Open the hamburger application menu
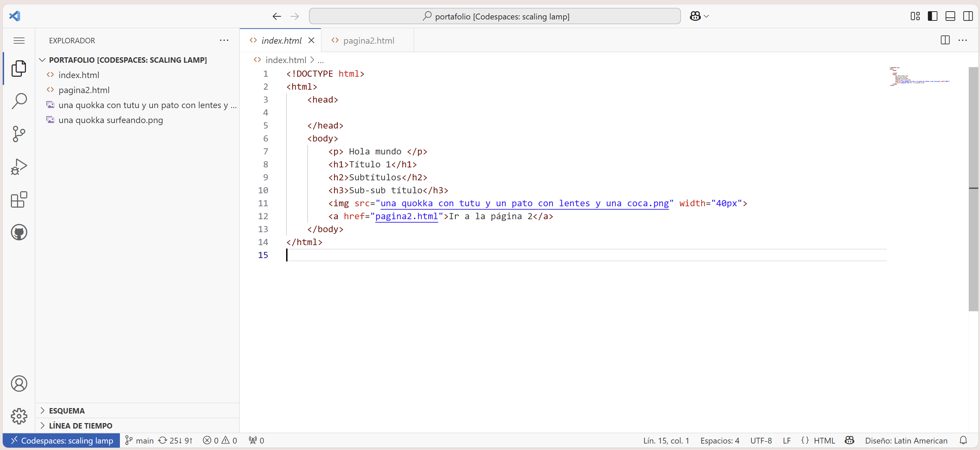The width and height of the screenshot is (980, 450). [19, 40]
